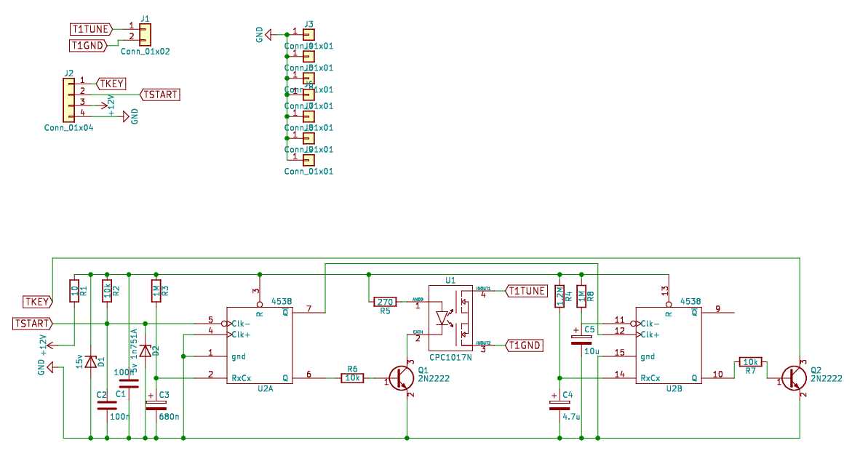Click the T1GND label at U1 pin 3
The width and height of the screenshot is (868, 472).
click(525, 345)
